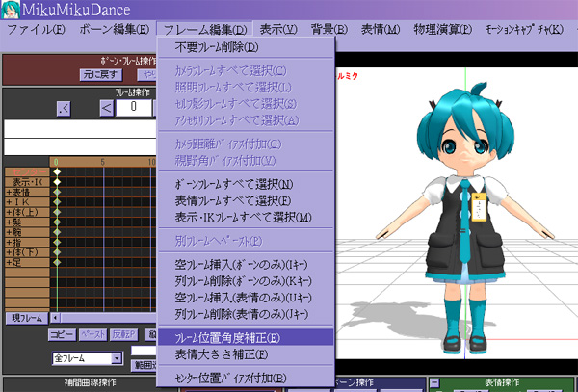578x392 pixels.
Task: Click the 反転P button
Action: click(x=124, y=334)
